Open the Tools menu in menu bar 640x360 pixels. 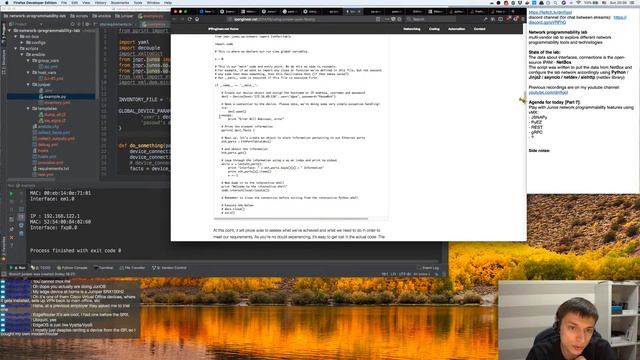(138, 2)
